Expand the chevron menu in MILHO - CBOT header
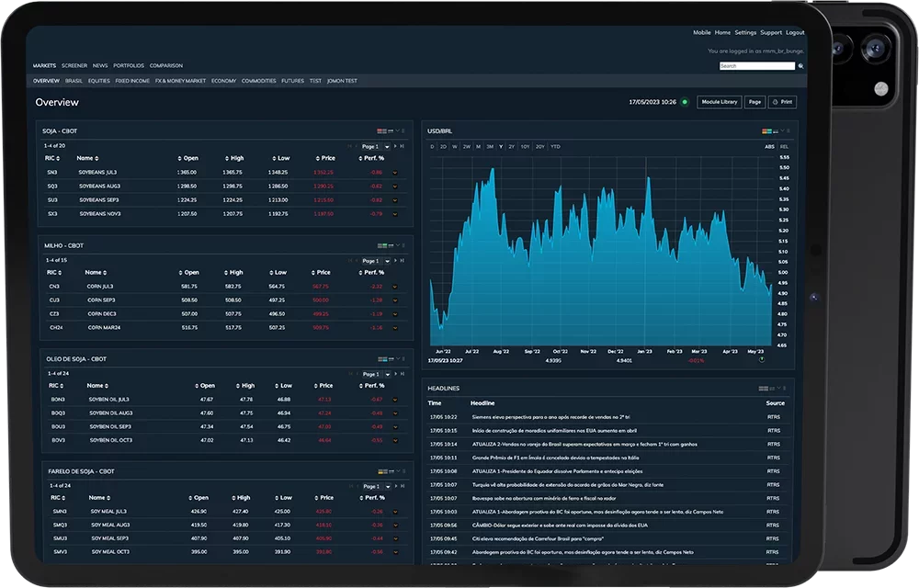The image size is (919, 588). click(397, 245)
